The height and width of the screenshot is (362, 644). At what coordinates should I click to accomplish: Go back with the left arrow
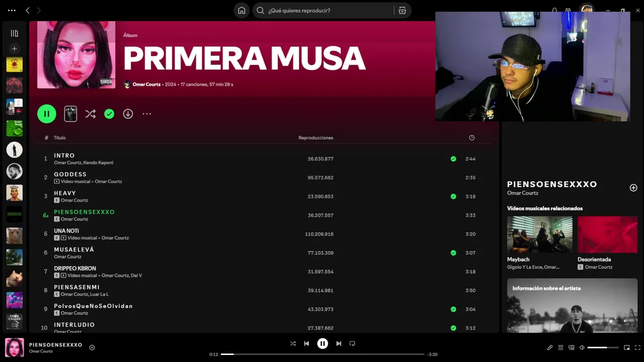coord(28,10)
